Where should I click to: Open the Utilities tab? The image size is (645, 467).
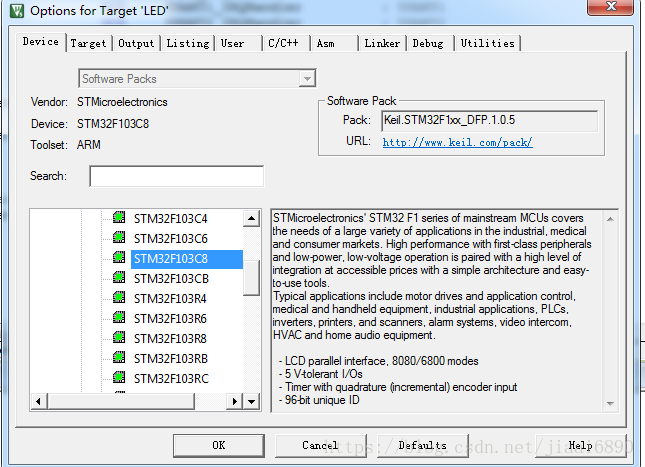tap(487, 43)
